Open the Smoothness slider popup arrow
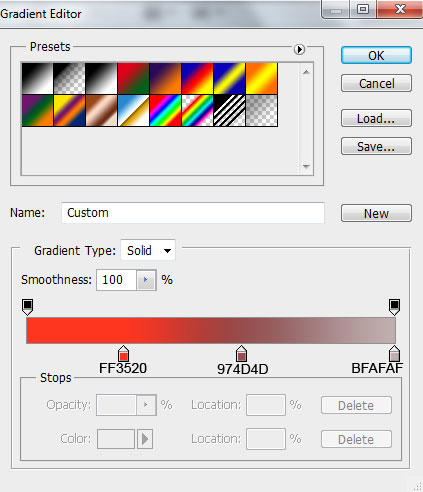423x492 pixels. tap(146, 280)
